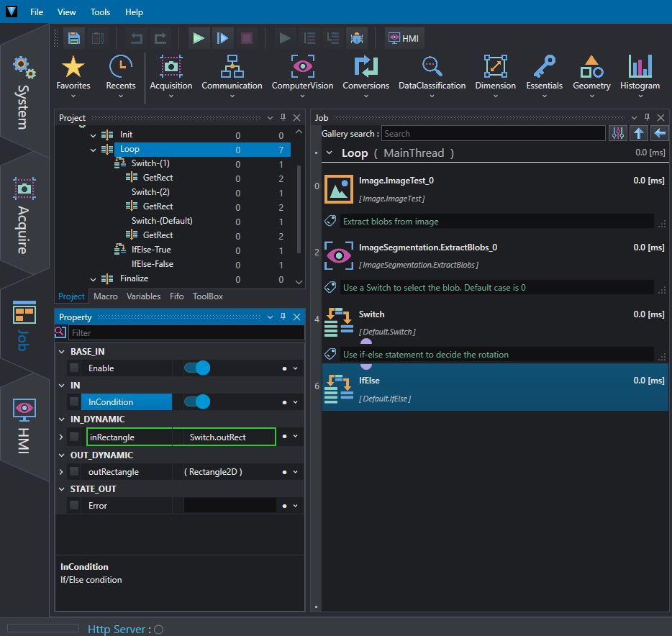Open the Communication tool category
Screen dimensions: 672x636
click(232, 76)
